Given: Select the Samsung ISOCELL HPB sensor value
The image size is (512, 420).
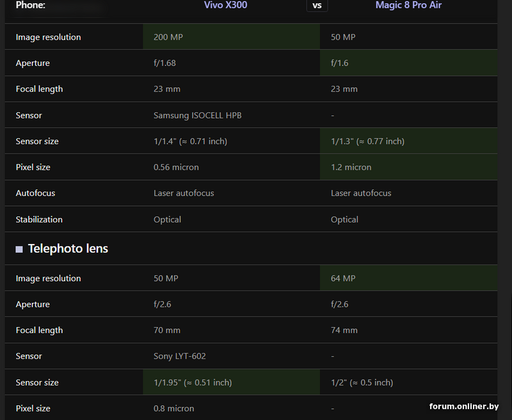Looking at the screenshot, I should click(197, 115).
